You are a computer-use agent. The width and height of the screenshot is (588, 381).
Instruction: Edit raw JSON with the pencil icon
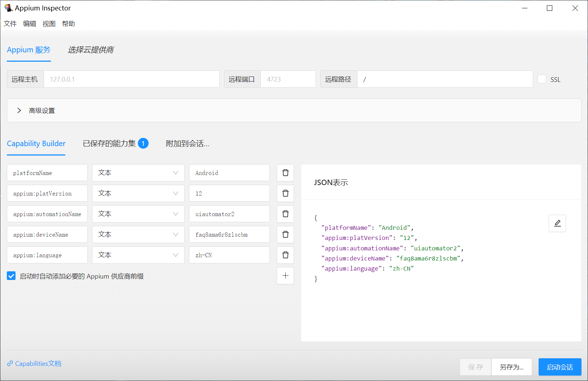point(557,223)
